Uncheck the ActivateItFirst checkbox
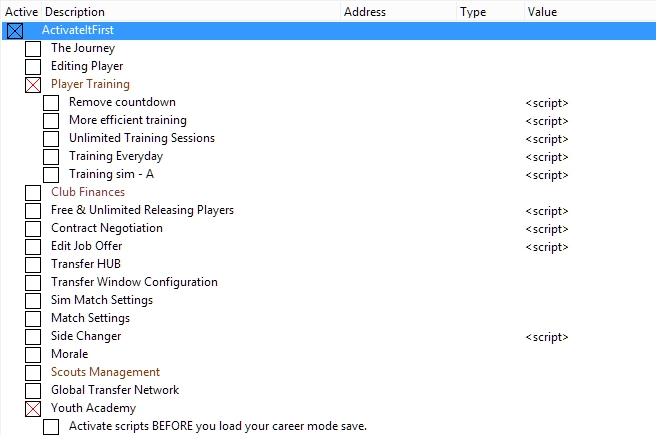Screen dimensions: 656x435 [x=15, y=30]
